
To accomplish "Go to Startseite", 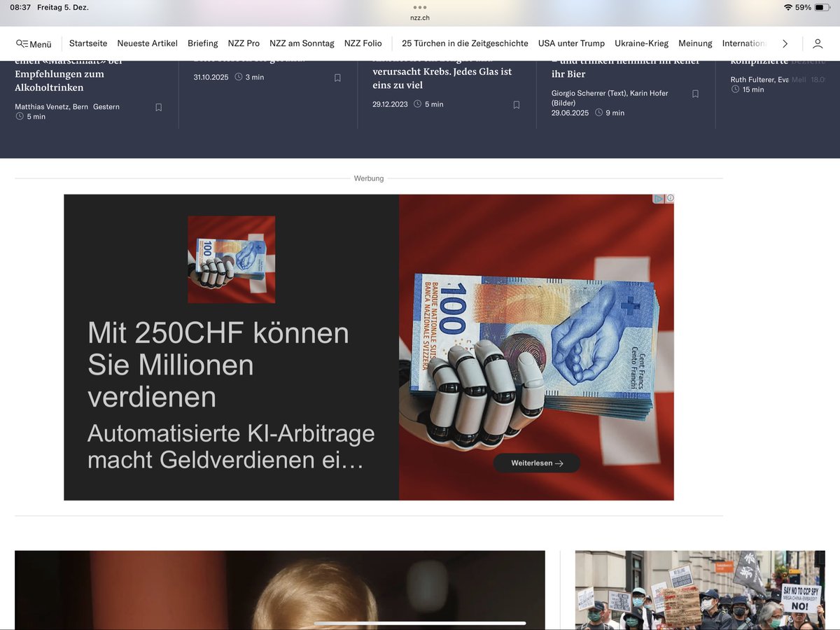I will tap(88, 43).
